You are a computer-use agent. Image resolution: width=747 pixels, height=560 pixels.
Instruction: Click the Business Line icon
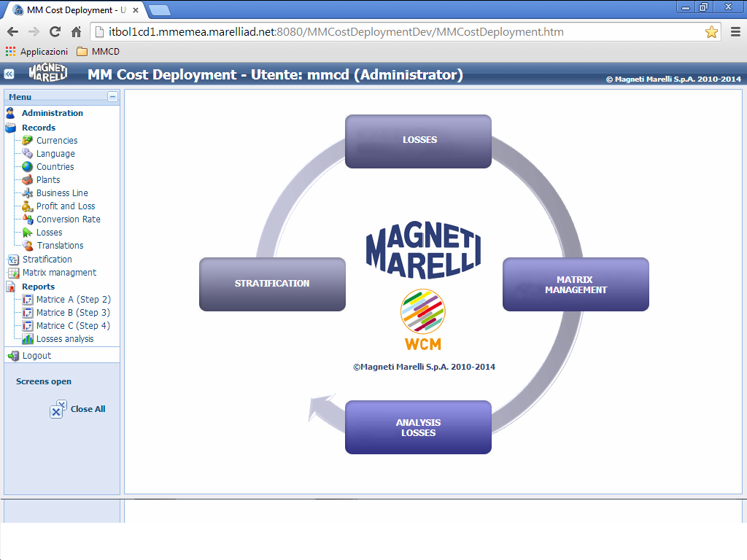pos(28,192)
